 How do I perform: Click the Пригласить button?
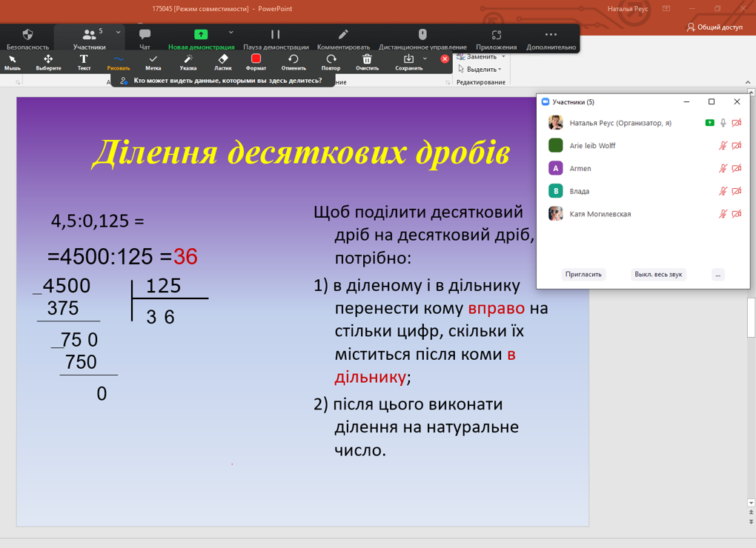coord(583,274)
